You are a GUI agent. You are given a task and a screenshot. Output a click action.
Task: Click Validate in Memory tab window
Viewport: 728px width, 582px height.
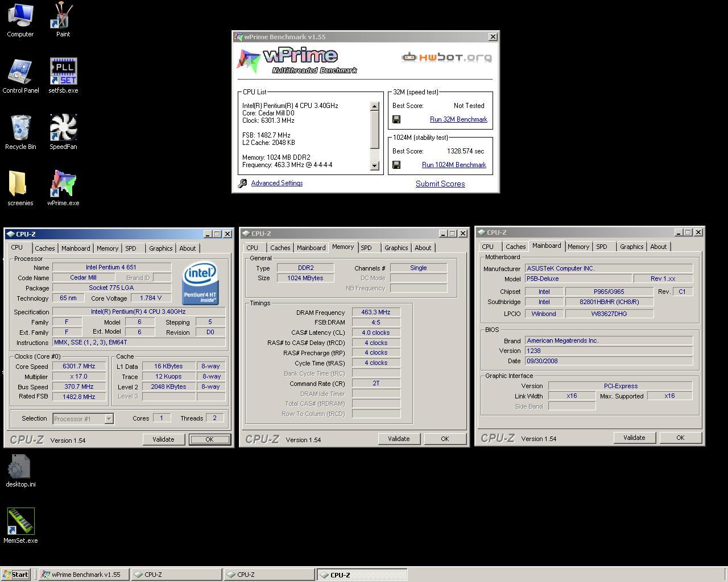click(x=399, y=439)
